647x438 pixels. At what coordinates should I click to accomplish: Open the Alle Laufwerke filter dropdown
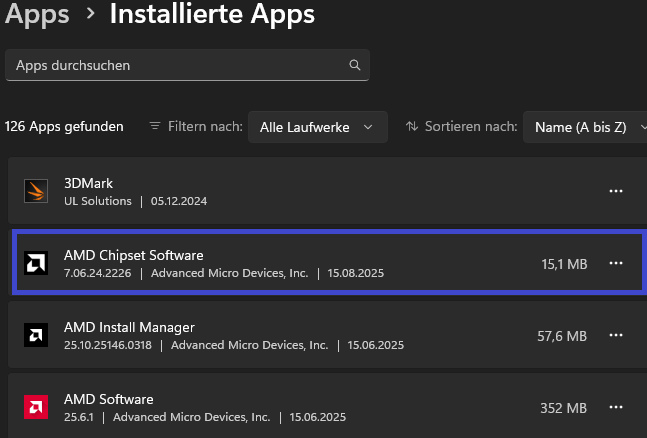click(318, 127)
